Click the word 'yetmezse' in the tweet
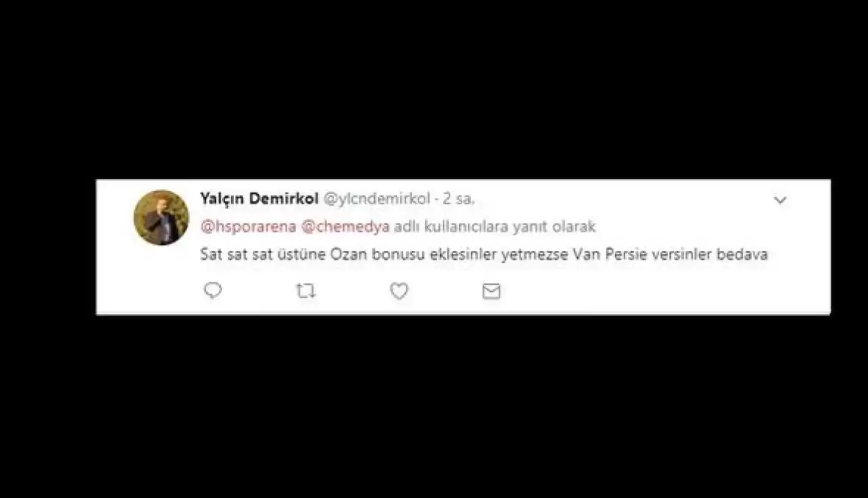Image resolution: width=868 pixels, height=498 pixels. (534, 255)
